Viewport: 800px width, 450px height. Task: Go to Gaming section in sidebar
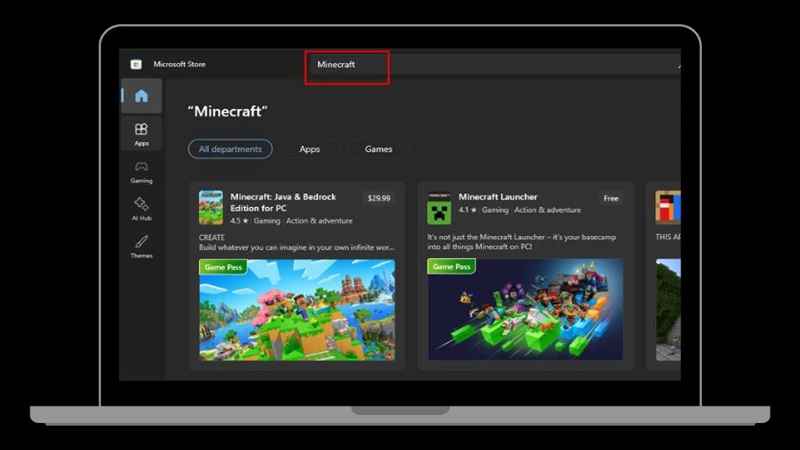pyautogui.click(x=141, y=171)
